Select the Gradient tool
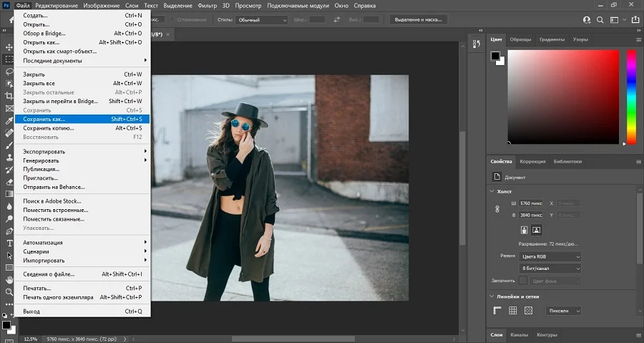 9,194
